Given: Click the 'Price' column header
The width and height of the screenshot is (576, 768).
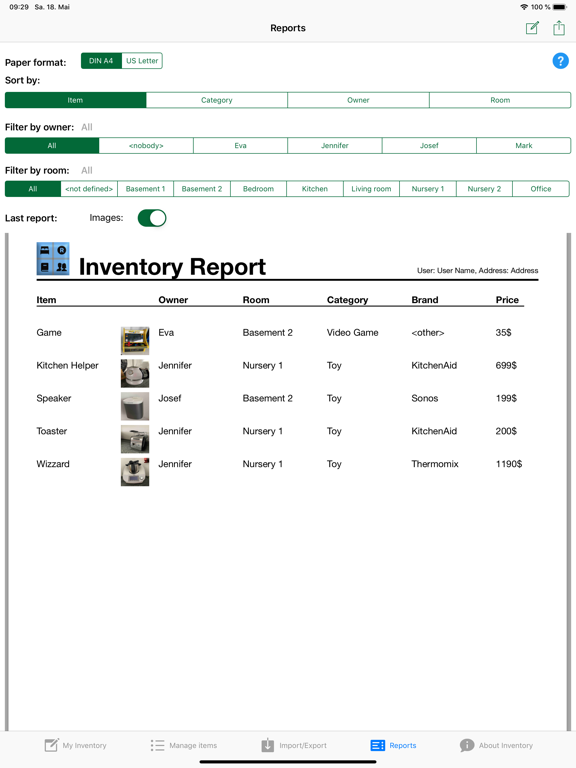Looking at the screenshot, I should (507, 300).
